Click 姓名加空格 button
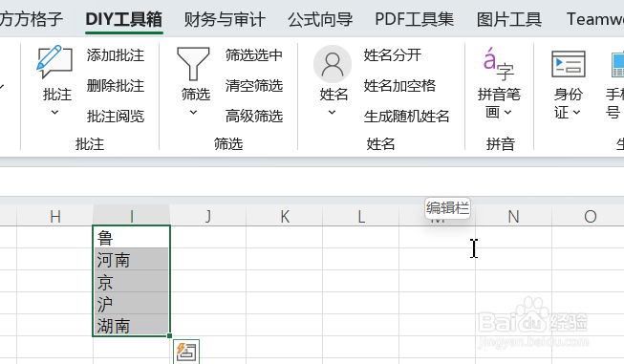The image size is (624, 364). pyautogui.click(x=399, y=86)
